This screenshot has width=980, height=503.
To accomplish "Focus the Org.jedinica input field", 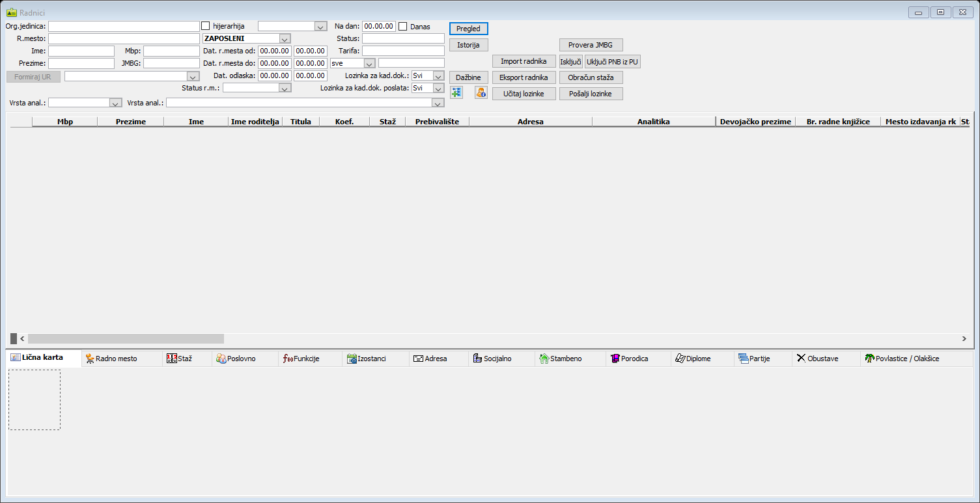I will pos(124,26).
